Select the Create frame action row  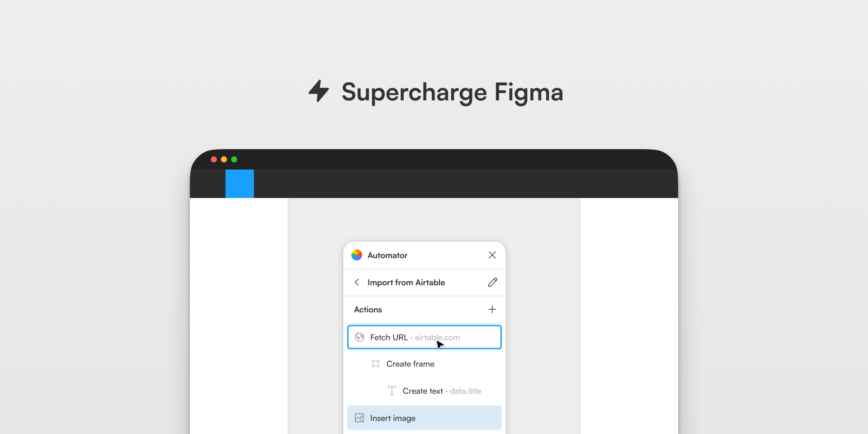(410, 363)
